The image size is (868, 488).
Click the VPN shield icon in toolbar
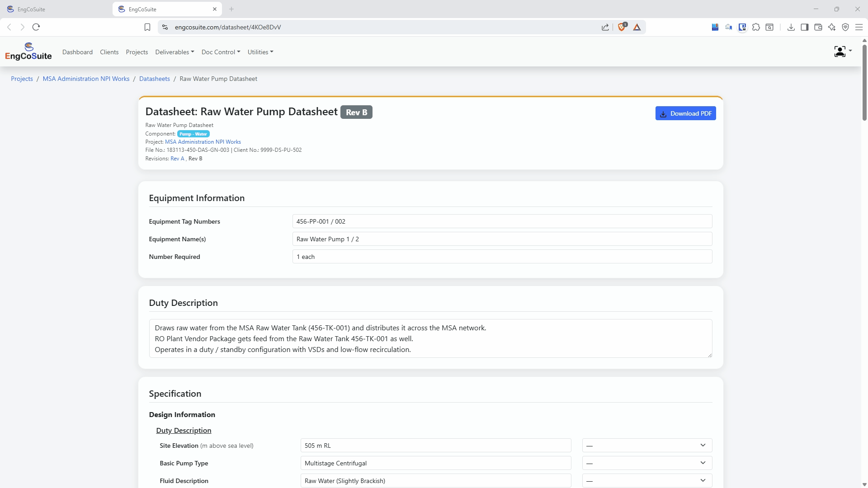[x=845, y=27]
